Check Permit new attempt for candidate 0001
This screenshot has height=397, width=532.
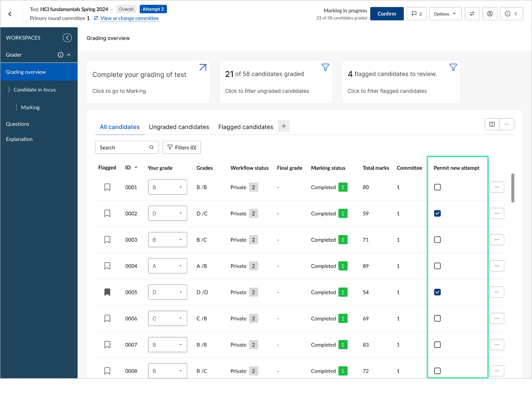point(437,187)
